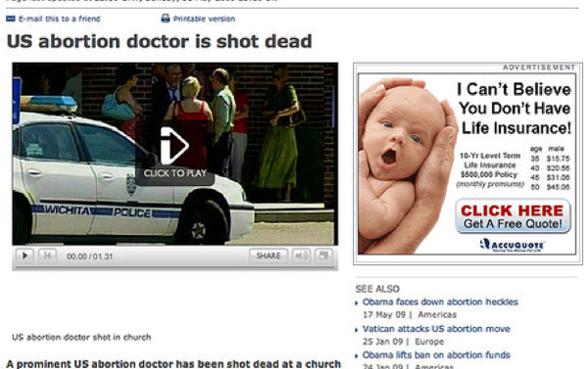The height and width of the screenshot is (369, 588).
Task: Open 'Vatican attacks US abortion move' link
Action: click(436, 329)
